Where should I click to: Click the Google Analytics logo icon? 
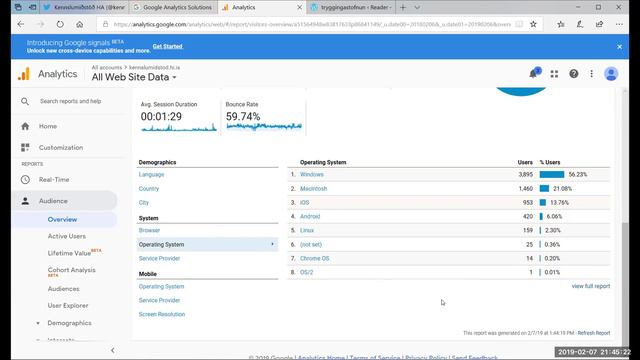point(24,74)
